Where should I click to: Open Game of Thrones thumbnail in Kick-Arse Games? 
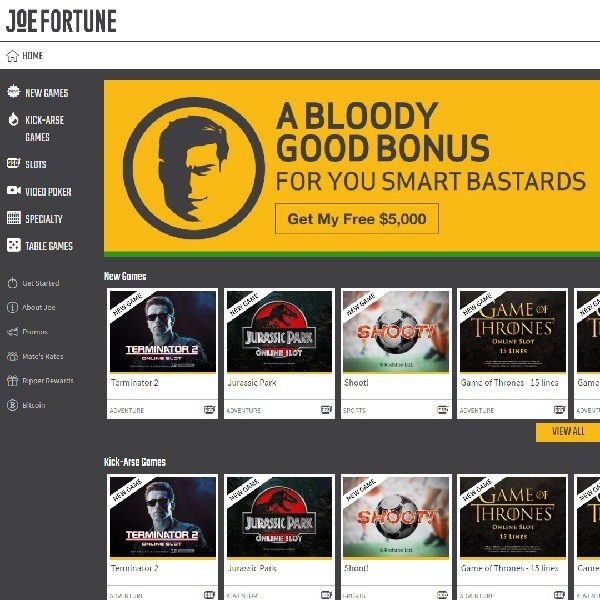click(513, 517)
